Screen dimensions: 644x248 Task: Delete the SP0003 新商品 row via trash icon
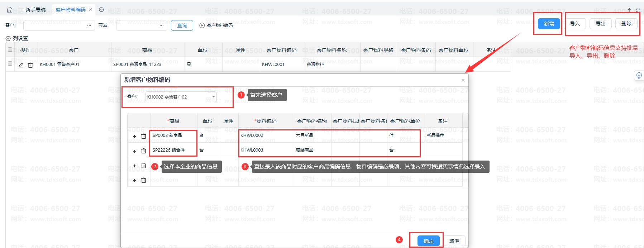144,136
